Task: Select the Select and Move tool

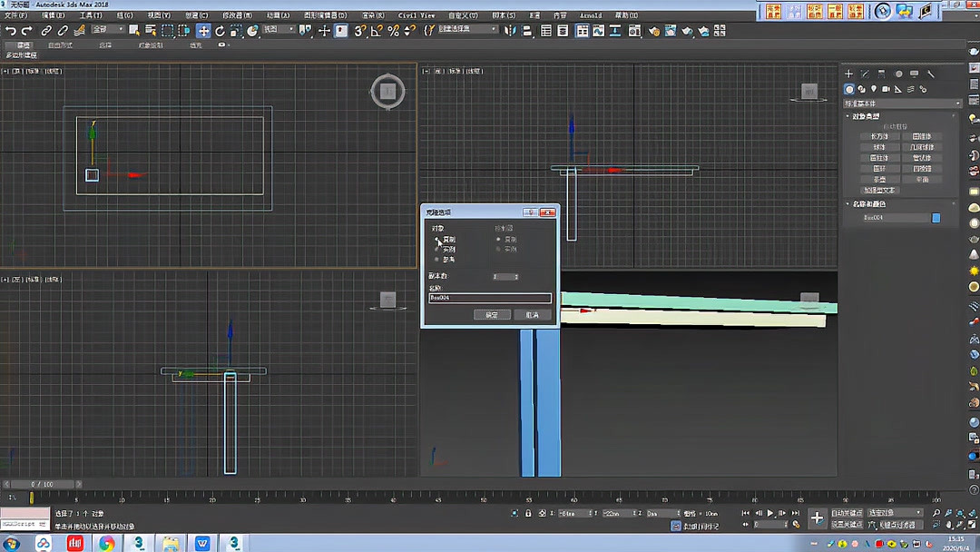Action: click(203, 30)
